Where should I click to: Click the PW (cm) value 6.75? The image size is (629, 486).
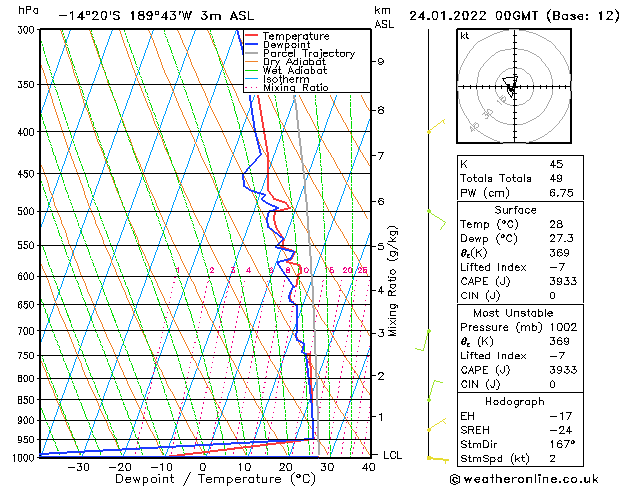click(x=561, y=193)
